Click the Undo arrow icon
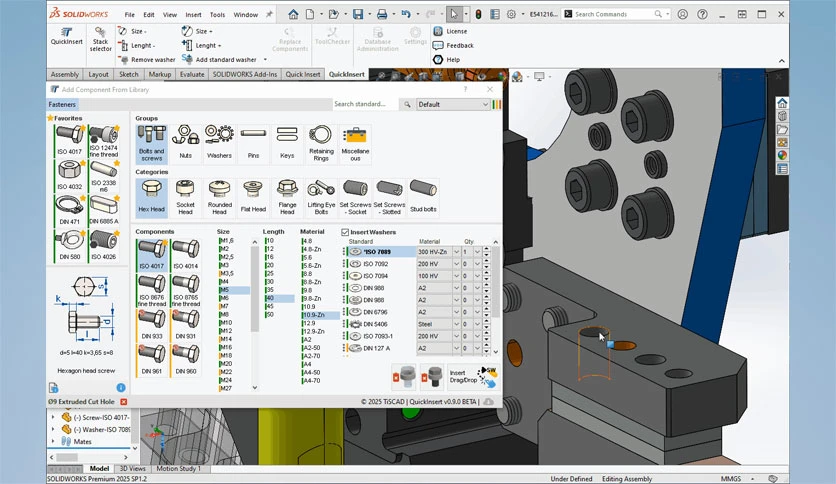836x484 pixels. pos(406,14)
